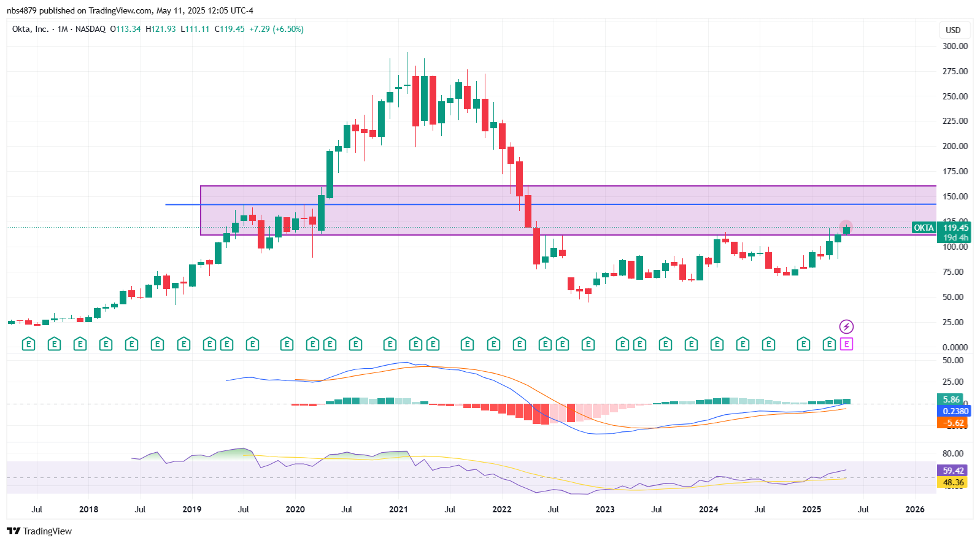This screenshot has height=543, width=980.
Task: Click the 2025 time axis label
Action: coord(811,509)
